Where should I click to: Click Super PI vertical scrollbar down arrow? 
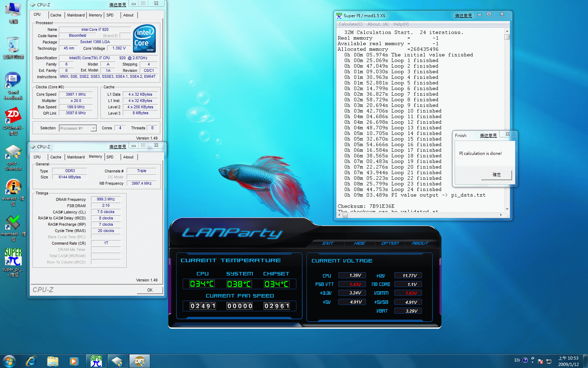[x=507, y=209]
